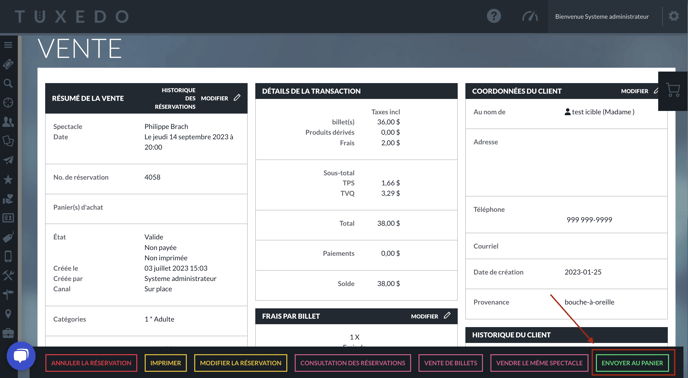Open the ticket icon in the sidebar

click(x=8, y=64)
